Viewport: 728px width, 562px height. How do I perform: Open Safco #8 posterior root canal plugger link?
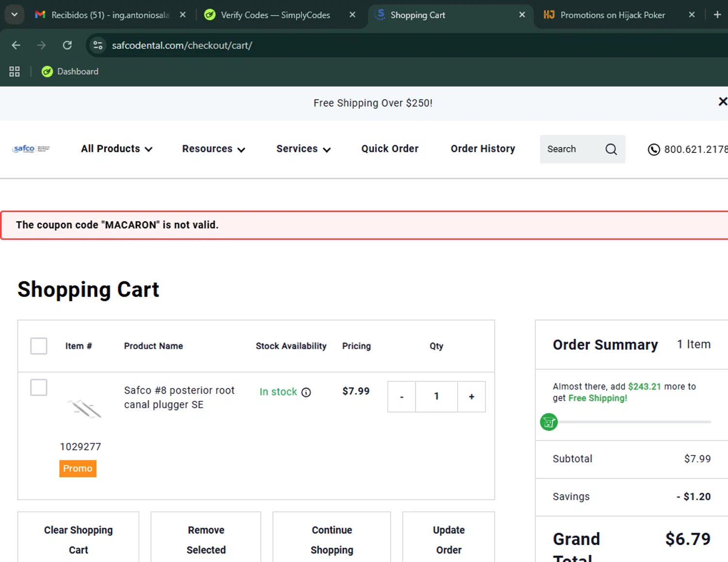(x=179, y=397)
